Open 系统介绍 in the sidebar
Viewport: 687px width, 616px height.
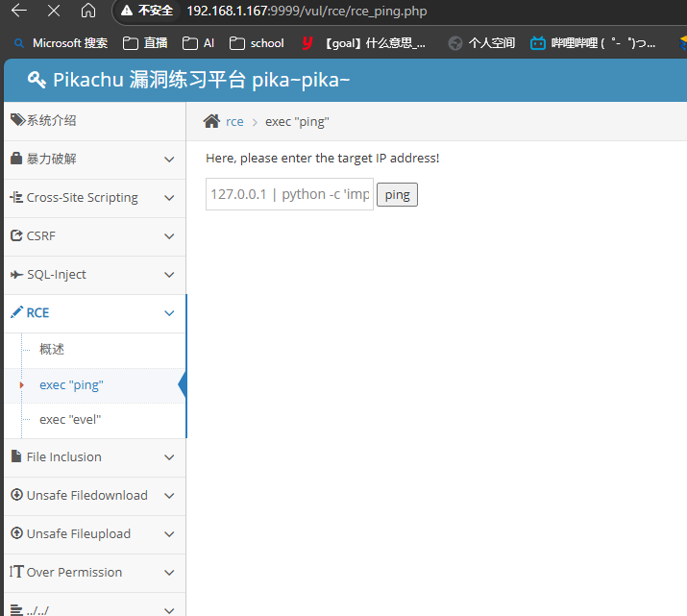pos(94,120)
